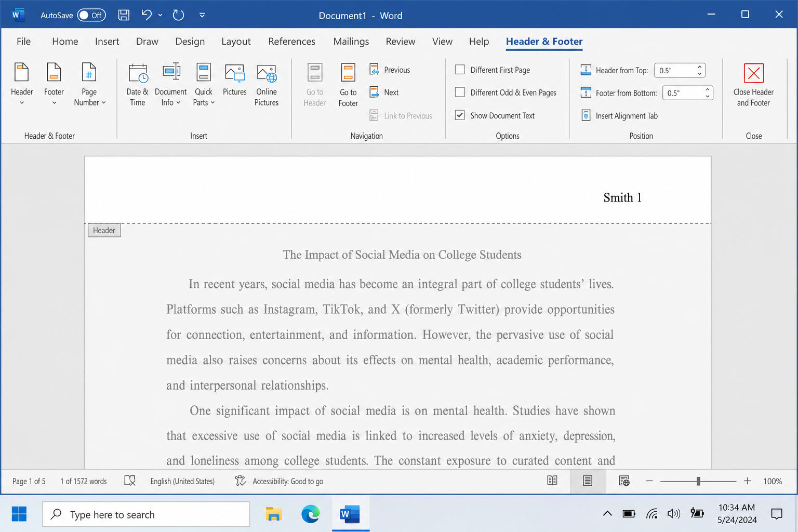Click the Type here to search box
Screen dimensions: 798x532
146,514
